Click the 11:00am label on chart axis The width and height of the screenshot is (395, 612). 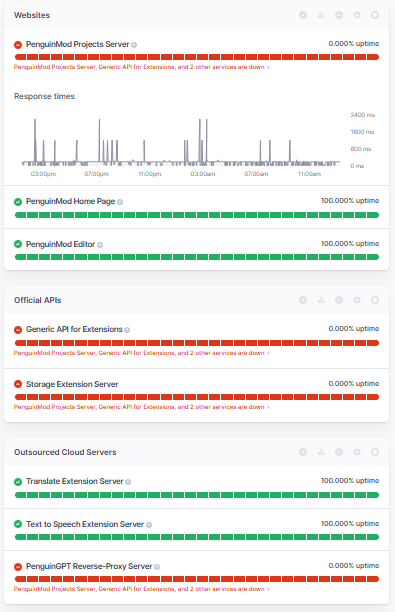(x=309, y=174)
